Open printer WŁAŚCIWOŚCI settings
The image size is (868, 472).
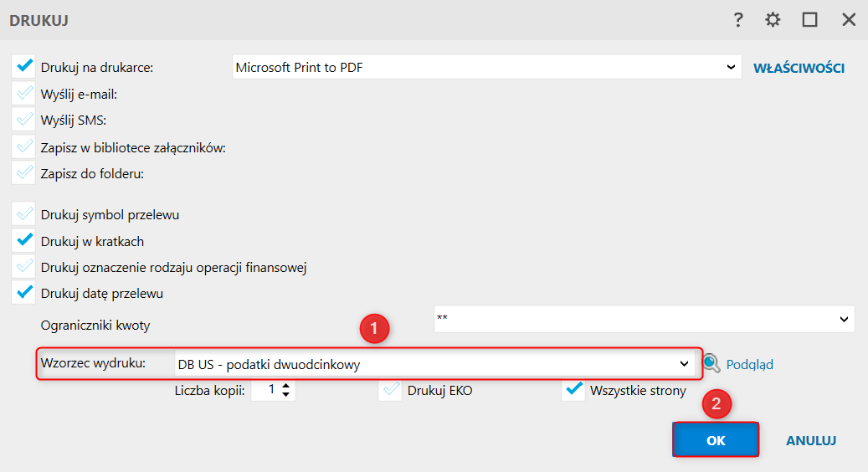(x=799, y=68)
